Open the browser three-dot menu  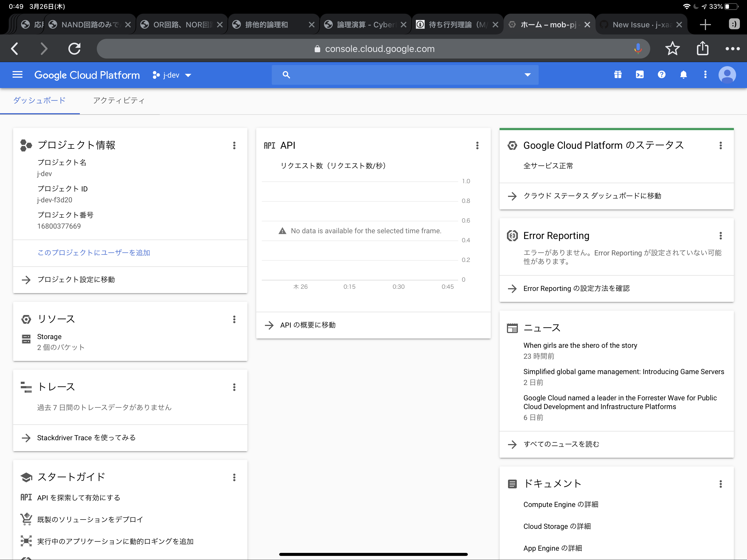(733, 49)
